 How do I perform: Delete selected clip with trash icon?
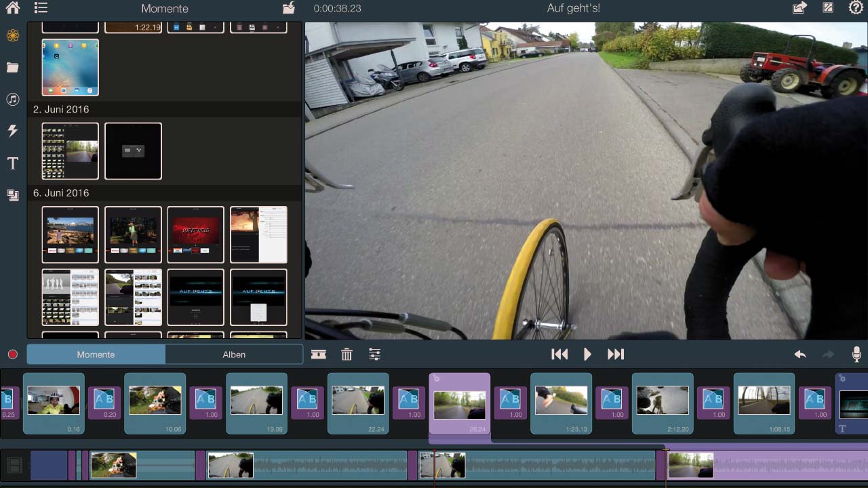(x=347, y=354)
